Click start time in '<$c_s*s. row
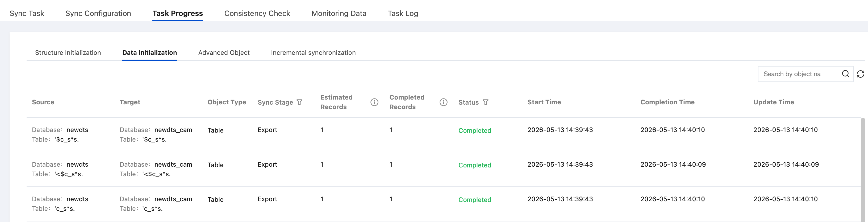The width and height of the screenshot is (868, 222). 560,164
